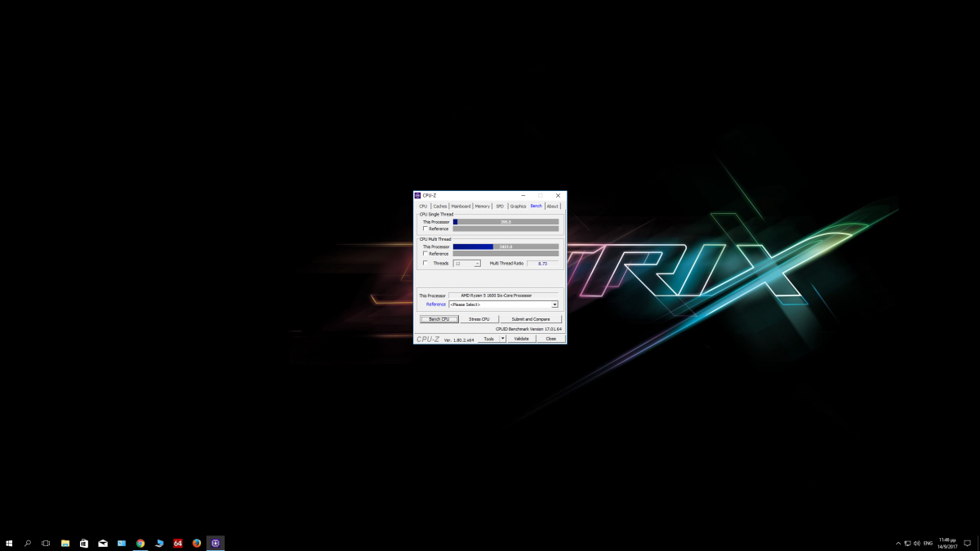The height and width of the screenshot is (551, 980).
Task: Switch to the Caches tab
Action: pyautogui.click(x=440, y=207)
